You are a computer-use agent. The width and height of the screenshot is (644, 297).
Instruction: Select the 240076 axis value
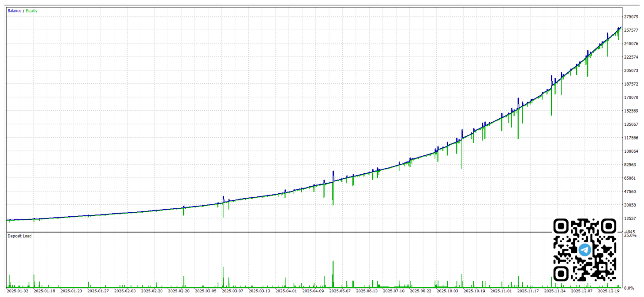point(631,44)
